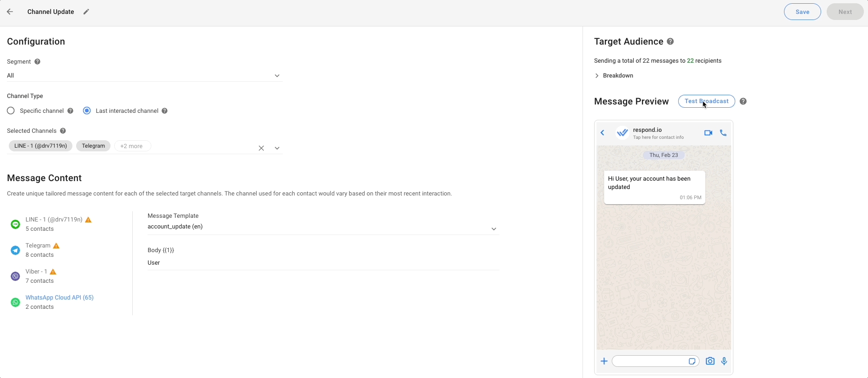Click the back arrow beside Channel Update

(x=10, y=12)
